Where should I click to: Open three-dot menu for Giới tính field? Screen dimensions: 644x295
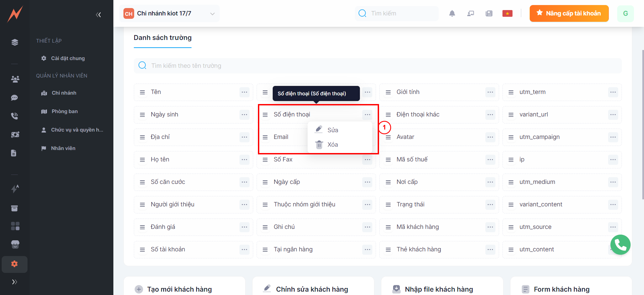[490, 92]
